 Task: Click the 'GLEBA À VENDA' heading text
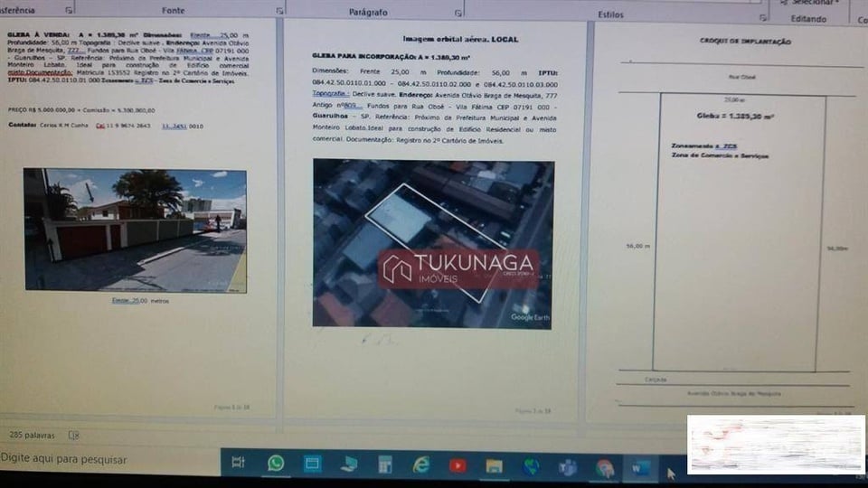[39, 35]
